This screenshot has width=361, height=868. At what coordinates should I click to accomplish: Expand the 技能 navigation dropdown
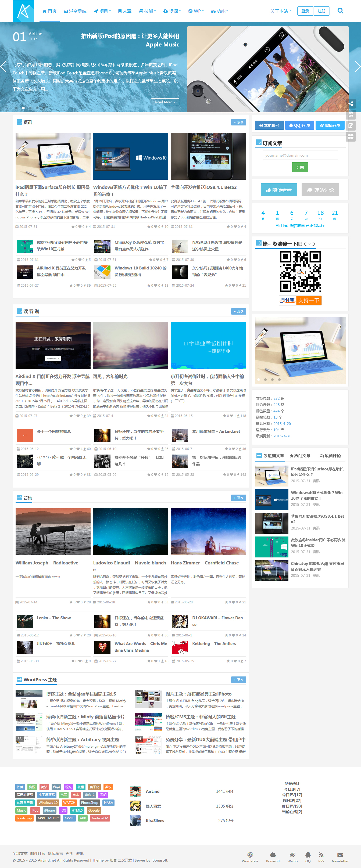(147, 11)
